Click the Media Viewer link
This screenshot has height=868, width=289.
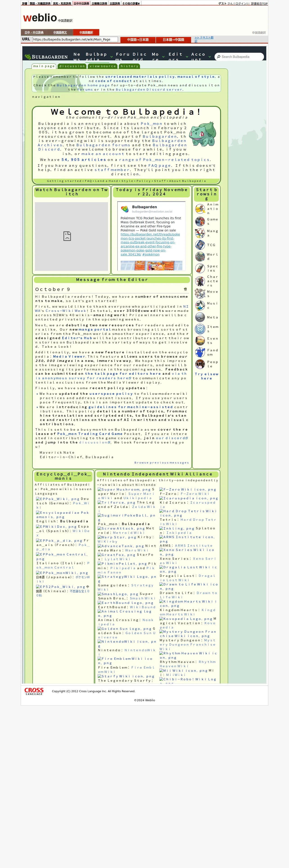coord(69,356)
